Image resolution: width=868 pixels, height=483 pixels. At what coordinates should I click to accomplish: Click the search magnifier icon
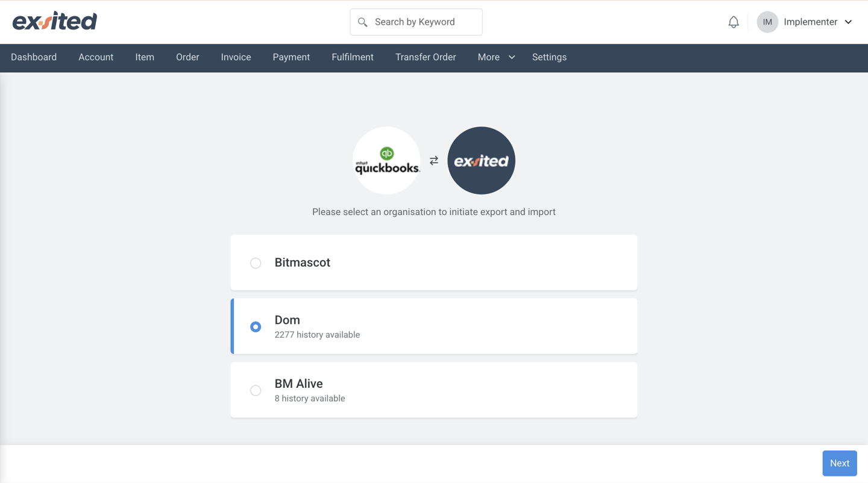click(x=362, y=22)
